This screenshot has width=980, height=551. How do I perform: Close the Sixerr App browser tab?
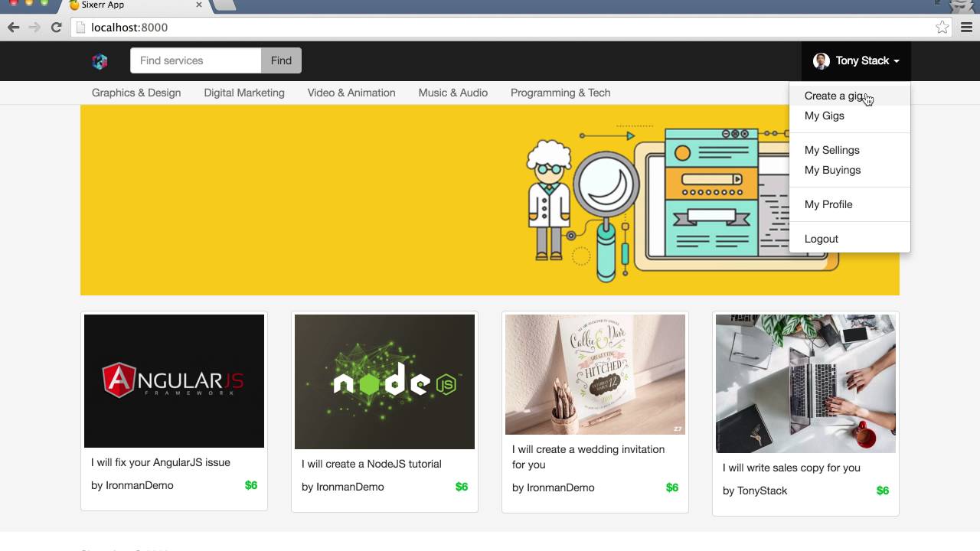tap(199, 5)
